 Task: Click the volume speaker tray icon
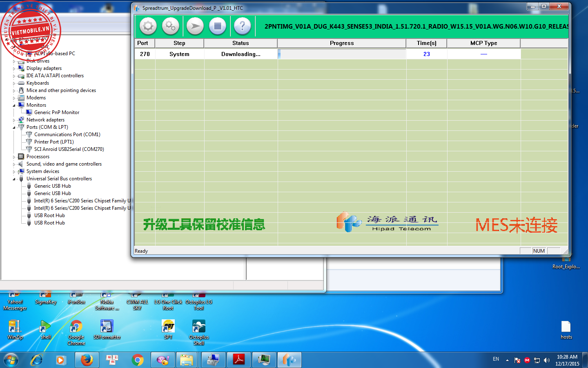point(547,360)
